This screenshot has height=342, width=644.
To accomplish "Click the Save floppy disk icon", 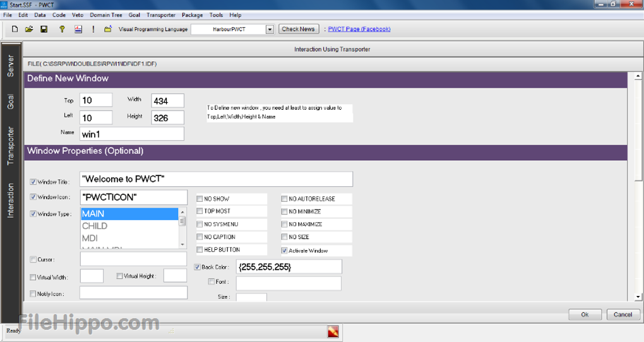I will coord(44,29).
